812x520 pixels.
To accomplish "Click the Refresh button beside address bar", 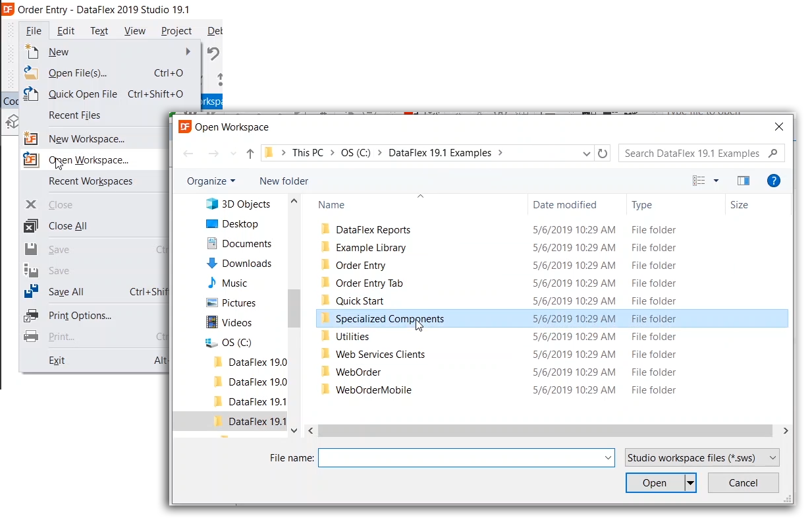I will (x=602, y=154).
